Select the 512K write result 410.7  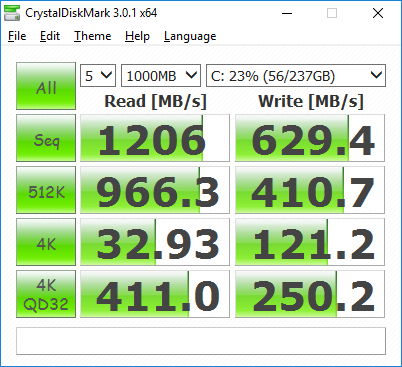coord(310,190)
